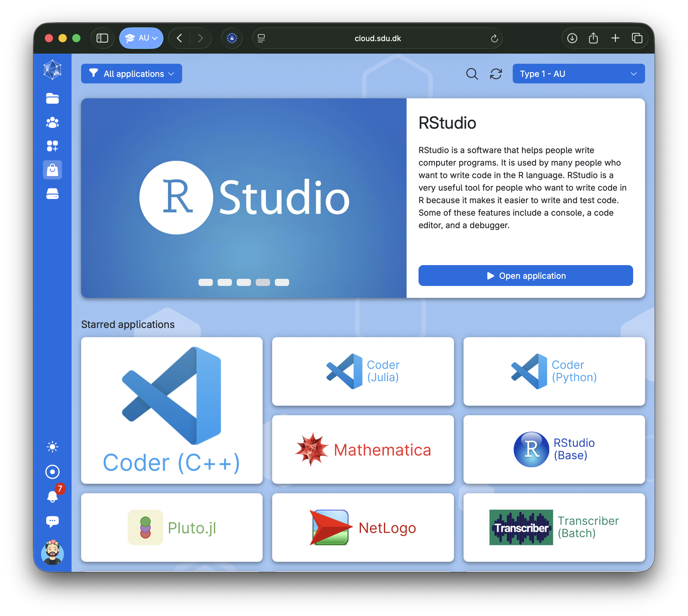The height and width of the screenshot is (616, 688).
Task: Reload the page with the reload icon
Action: (x=494, y=38)
